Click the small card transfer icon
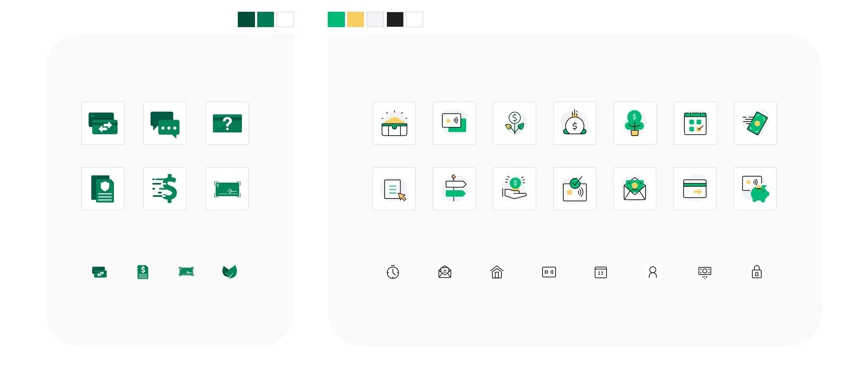 tap(99, 272)
